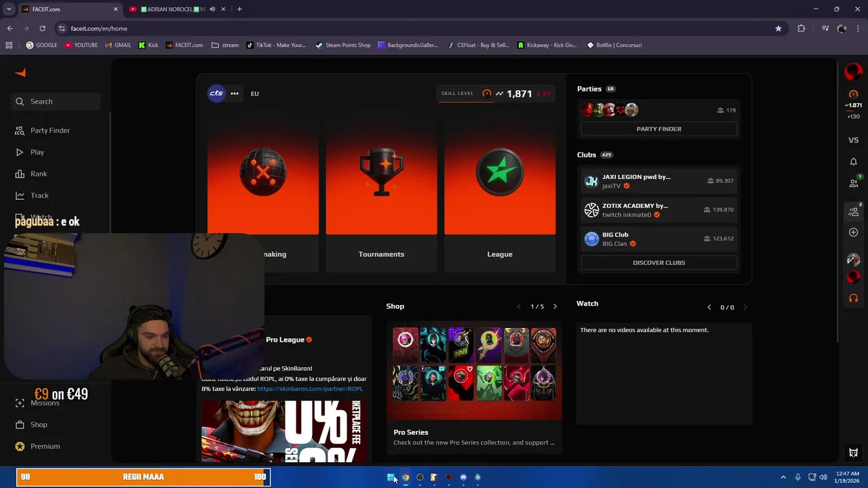The width and height of the screenshot is (868, 488).
Task: Go to previous Shop page arrow
Action: coord(519,306)
